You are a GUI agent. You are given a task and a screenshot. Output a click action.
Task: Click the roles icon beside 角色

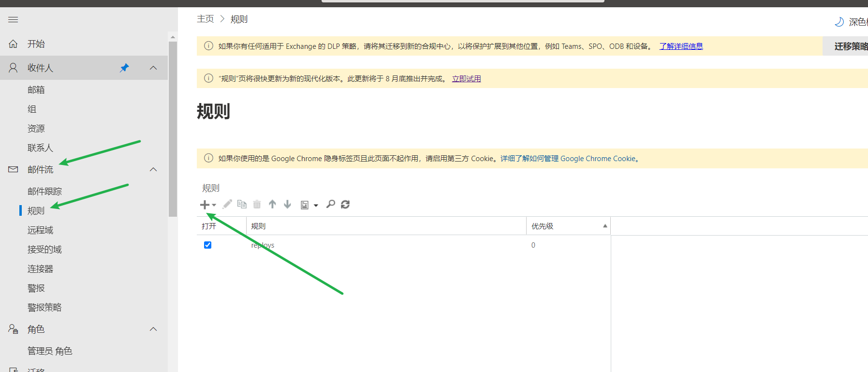13,329
